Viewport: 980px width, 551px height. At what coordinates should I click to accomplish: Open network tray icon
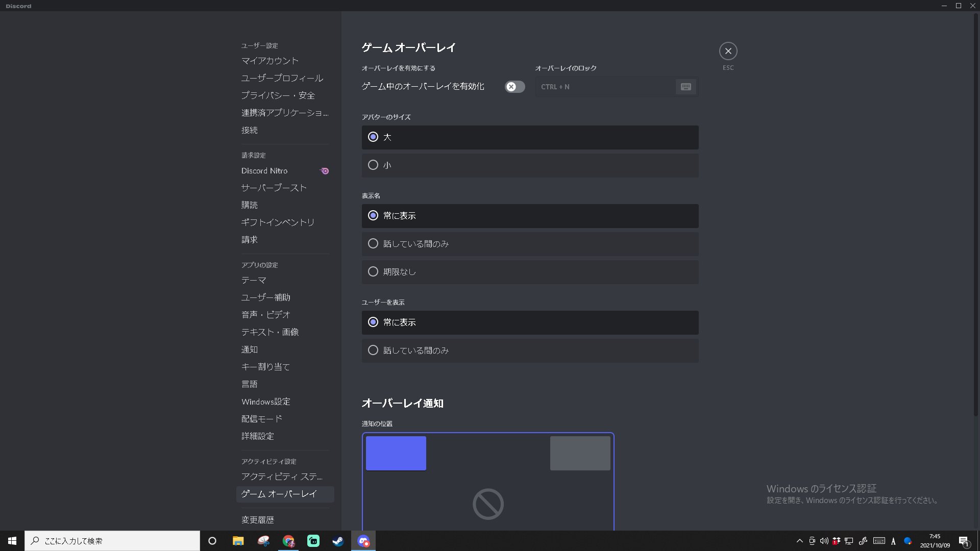coord(849,541)
